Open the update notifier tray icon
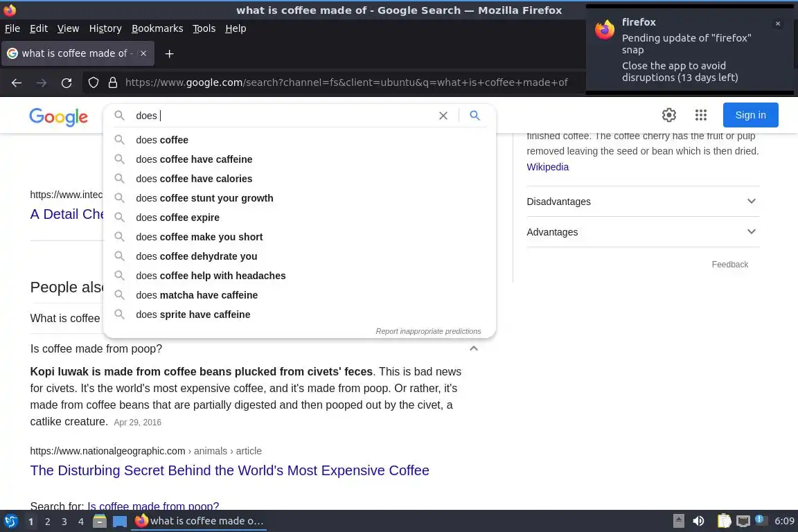798x532 pixels. 759,520
